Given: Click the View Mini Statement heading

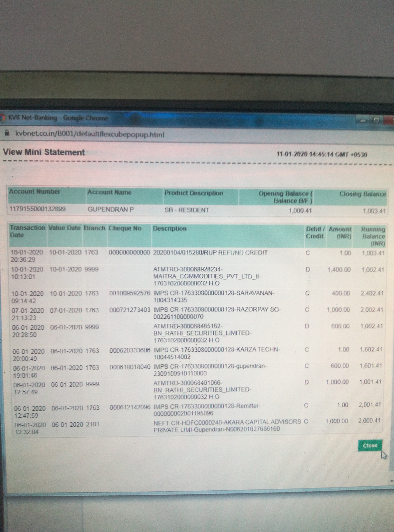Looking at the screenshot, I should [x=44, y=152].
